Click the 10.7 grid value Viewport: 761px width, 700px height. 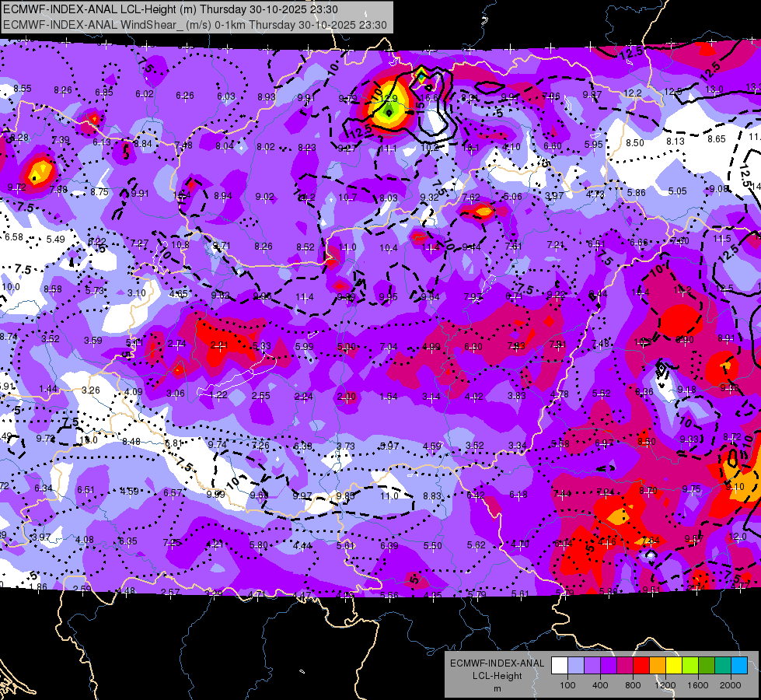tap(347, 198)
